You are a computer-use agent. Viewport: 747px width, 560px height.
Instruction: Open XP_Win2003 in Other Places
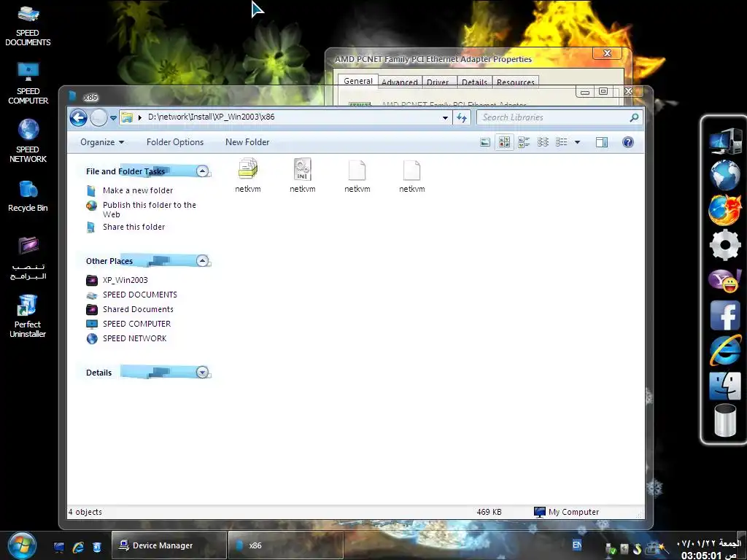click(125, 280)
